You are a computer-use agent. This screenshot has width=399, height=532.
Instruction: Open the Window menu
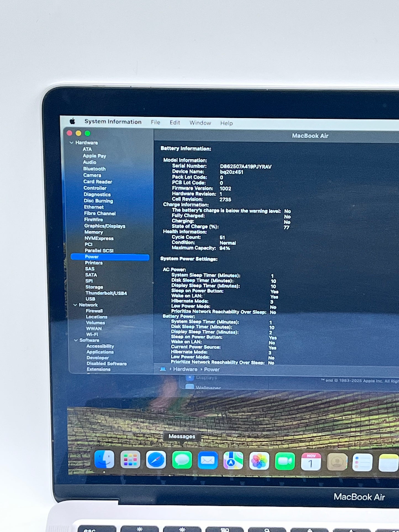click(x=200, y=123)
